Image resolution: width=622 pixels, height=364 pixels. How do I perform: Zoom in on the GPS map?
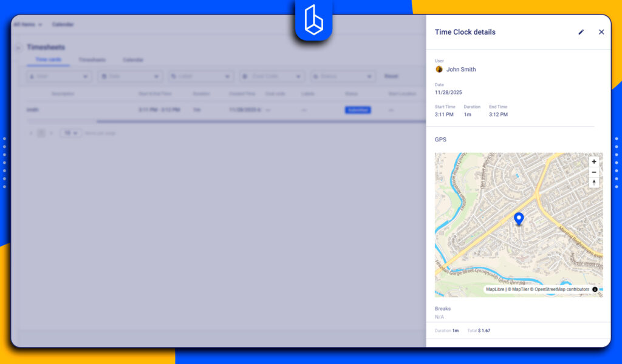pos(594,161)
